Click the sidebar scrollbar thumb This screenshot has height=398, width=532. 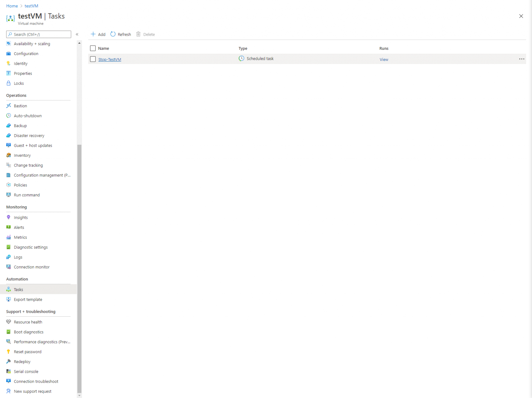tap(79, 269)
